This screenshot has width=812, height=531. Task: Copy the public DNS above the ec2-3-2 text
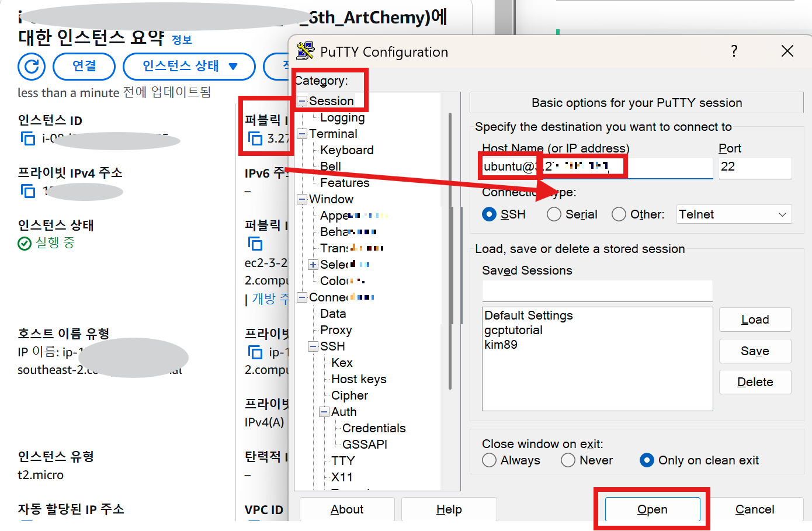tap(255, 244)
